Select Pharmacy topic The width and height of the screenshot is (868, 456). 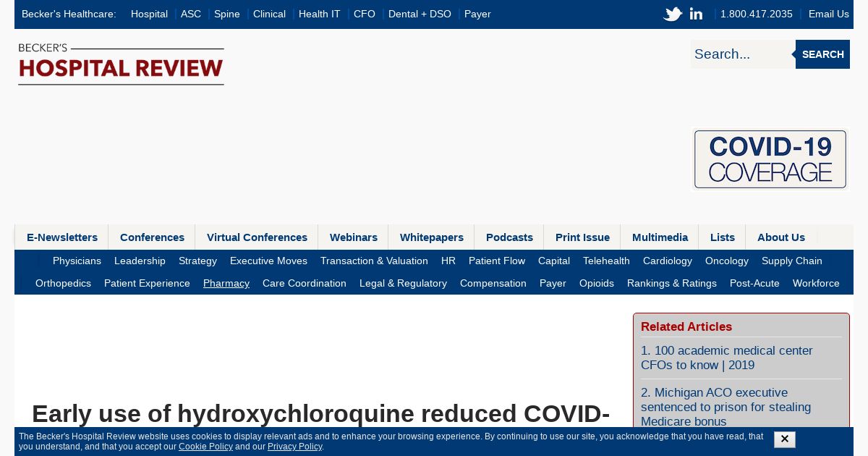tap(226, 283)
